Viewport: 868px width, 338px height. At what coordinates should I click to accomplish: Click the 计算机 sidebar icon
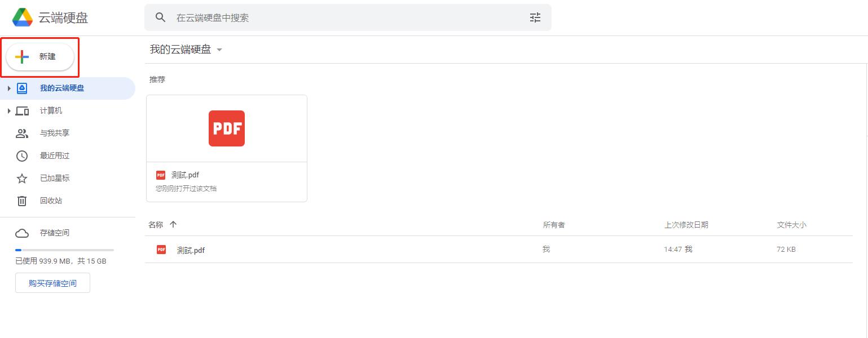(22, 110)
